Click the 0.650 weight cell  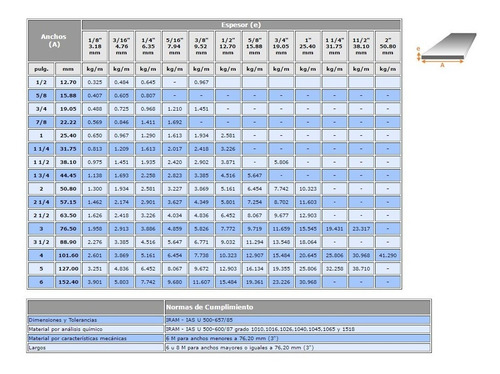[x=95, y=135]
